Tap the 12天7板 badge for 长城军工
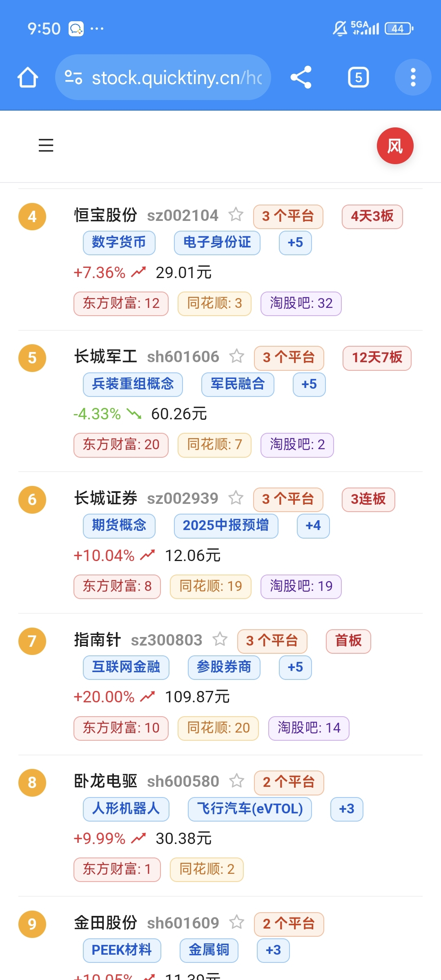Viewport: 441px width, 980px height. click(x=377, y=358)
